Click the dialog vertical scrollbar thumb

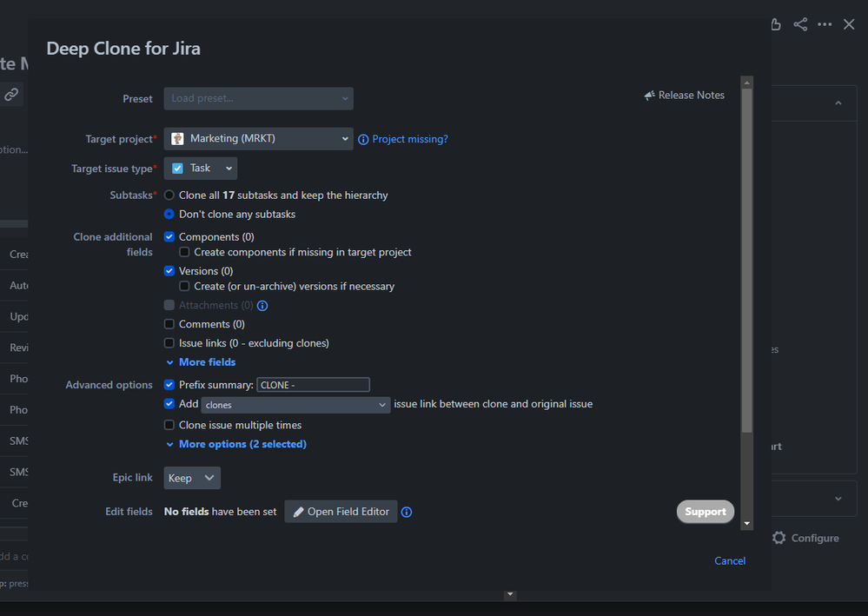click(x=746, y=260)
